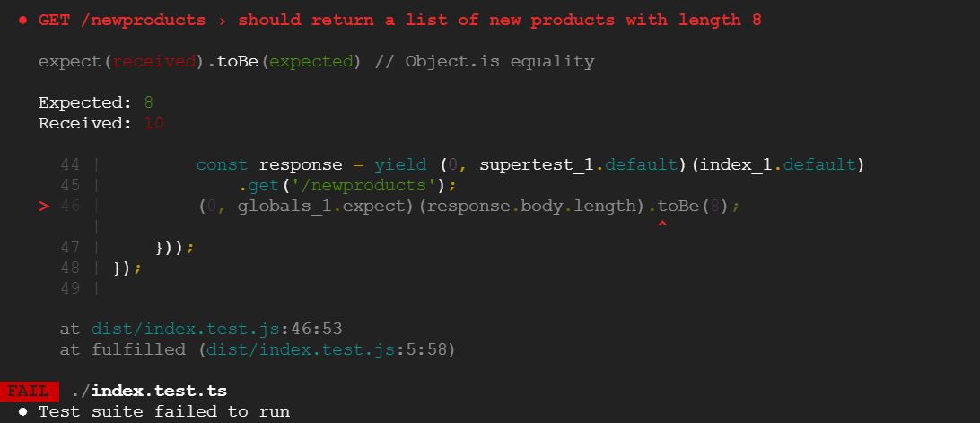The height and width of the screenshot is (423, 980).
Task: Click the word expected in toBe call
Action: 311,62
